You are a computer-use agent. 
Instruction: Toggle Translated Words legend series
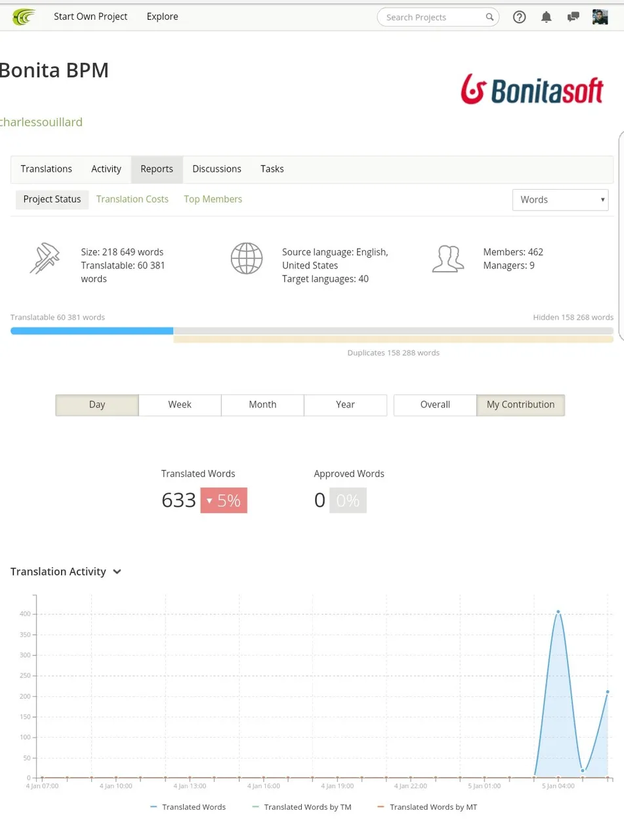tap(188, 807)
